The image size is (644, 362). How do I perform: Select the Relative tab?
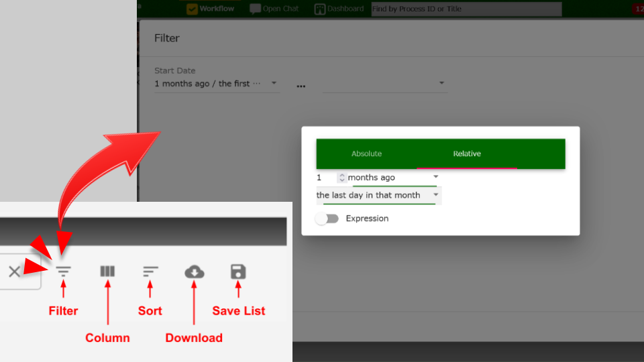point(467,154)
